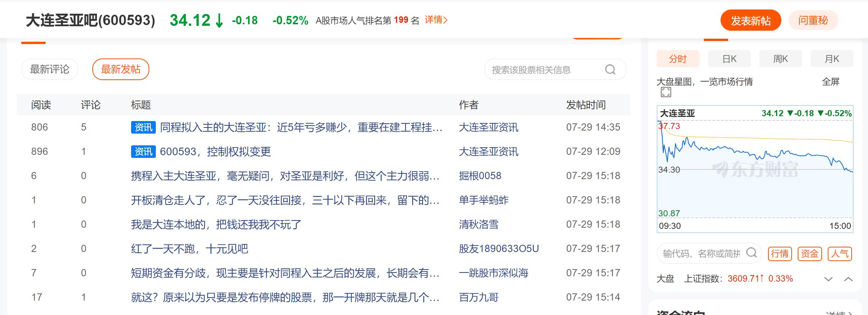Click the stock price 34.12 in header
The image size is (868, 315).
pos(190,20)
